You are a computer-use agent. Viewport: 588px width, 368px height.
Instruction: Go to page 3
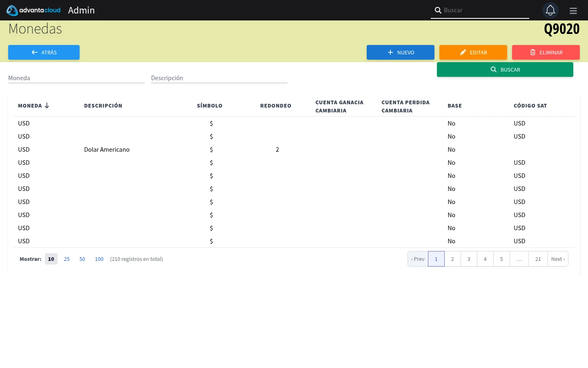click(469, 259)
